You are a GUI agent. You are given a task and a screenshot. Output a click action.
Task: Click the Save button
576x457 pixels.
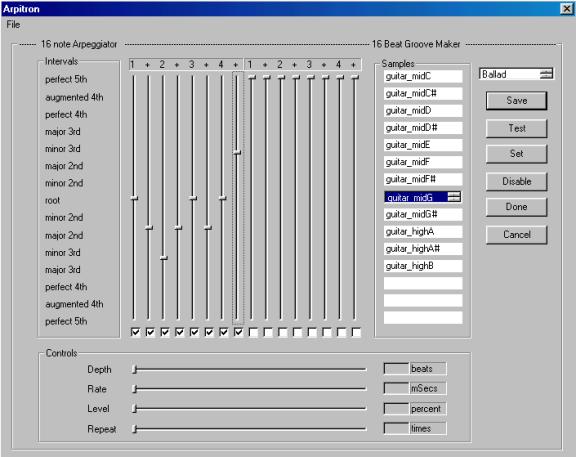tap(516, 101)
